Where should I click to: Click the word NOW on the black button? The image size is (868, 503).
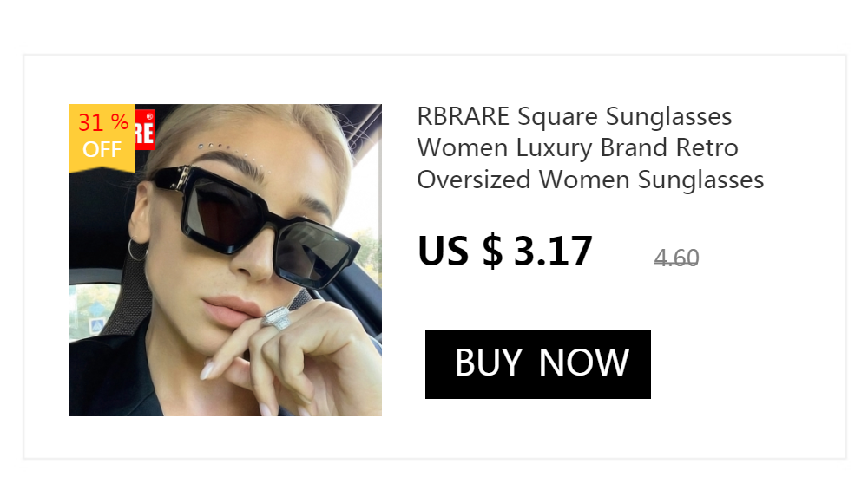pos(583,363)
